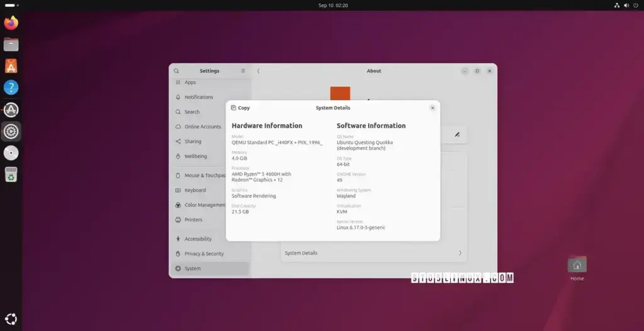Select Printers in Settings sidebar
Screen dimensions: 644x331
[x=209, y=220]
